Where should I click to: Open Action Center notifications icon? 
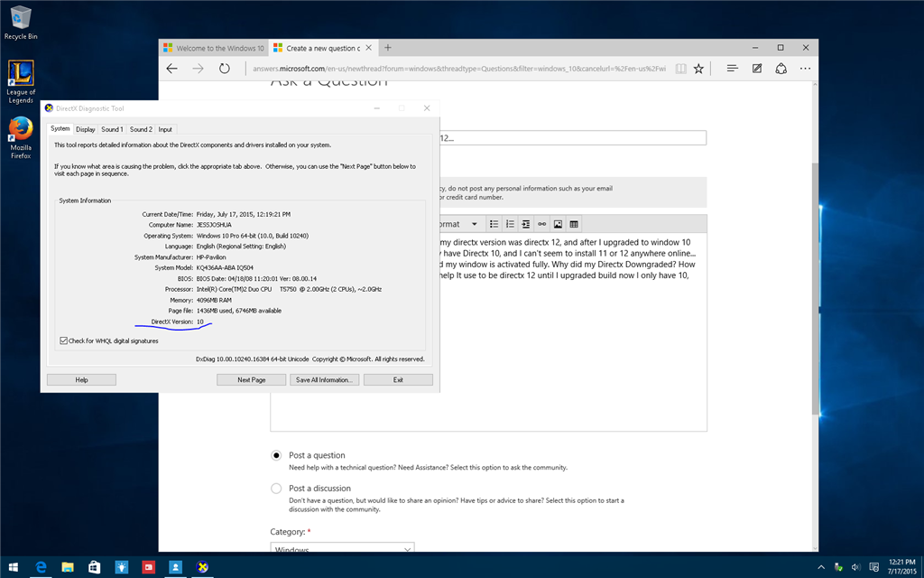click(872, 567)
